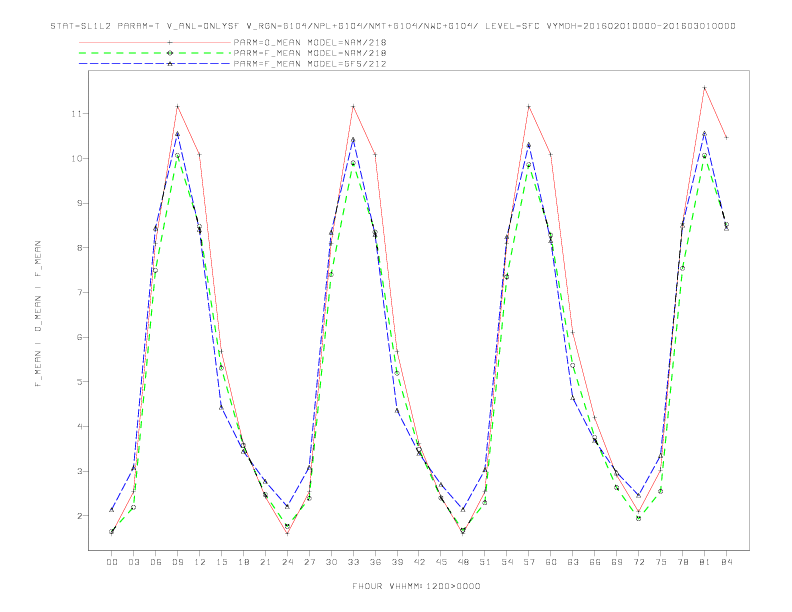This screenshot has height=612, width=792.
Task: Click the blue dashed line sample in legend
Action: pyautogui.click(x=155, y=64)
